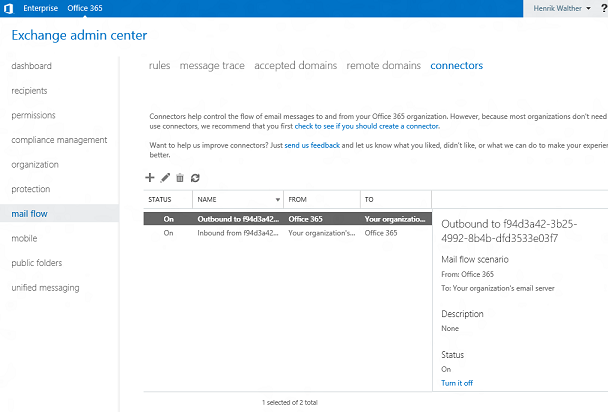Screen dimensions: 608x412
Task: Switch to the message trace tab
Action: [212, 66]
